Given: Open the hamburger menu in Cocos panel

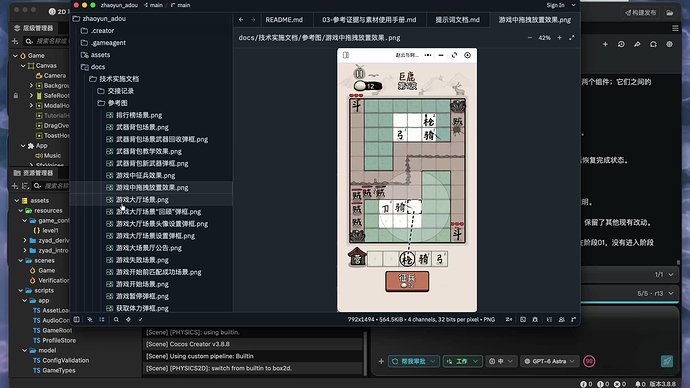Looking at the screenshot, I should pyautogui.click(x=675, y=28).
